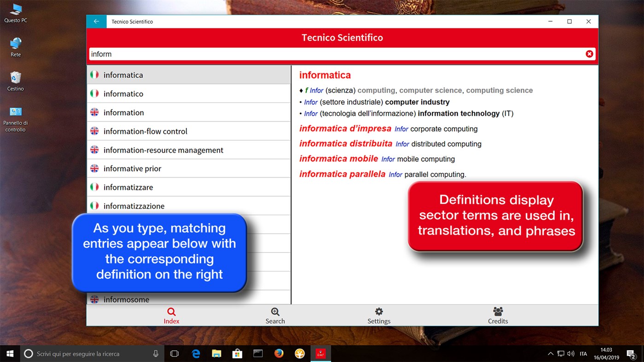Open the Windows Start button
Image resolution: width=644 pixels, height=362 pixels.
click(9, 353)
